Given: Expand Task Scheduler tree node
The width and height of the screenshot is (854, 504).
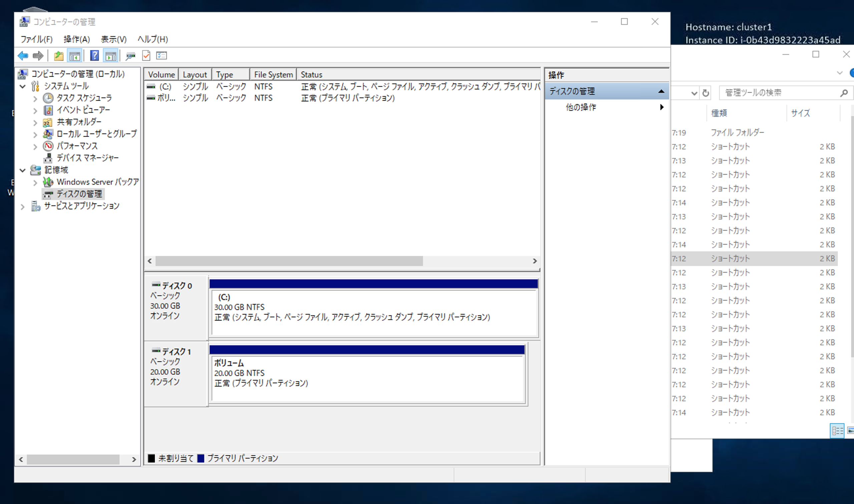Looking at the screenshot, I should (35, 99).
